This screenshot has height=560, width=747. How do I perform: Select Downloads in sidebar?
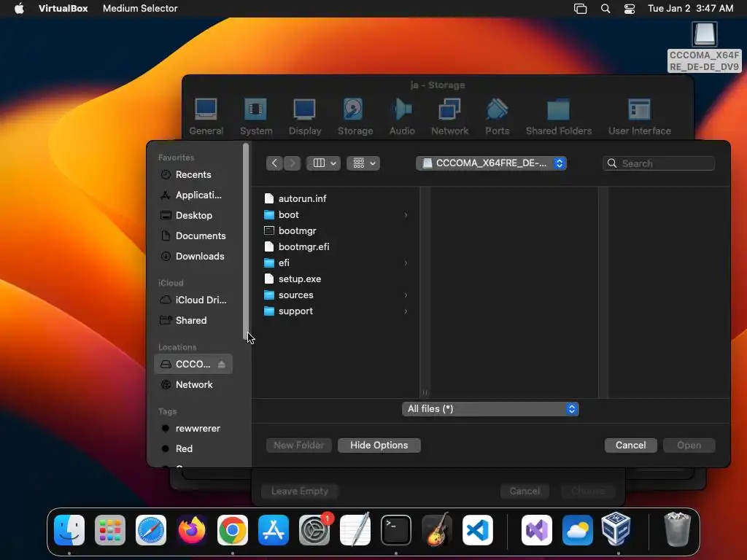(x=193, y=257)
